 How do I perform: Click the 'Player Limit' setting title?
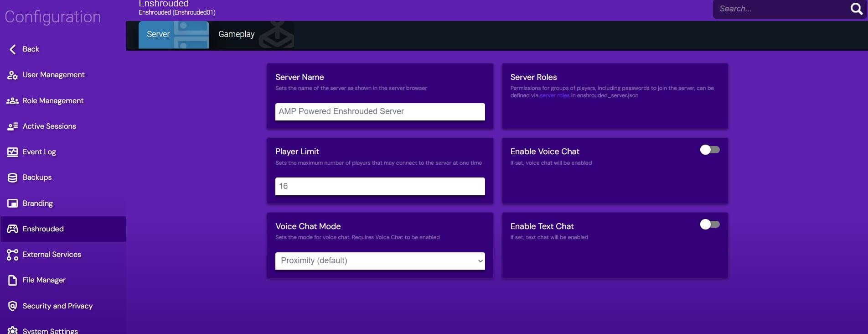(x=297, y=151)
